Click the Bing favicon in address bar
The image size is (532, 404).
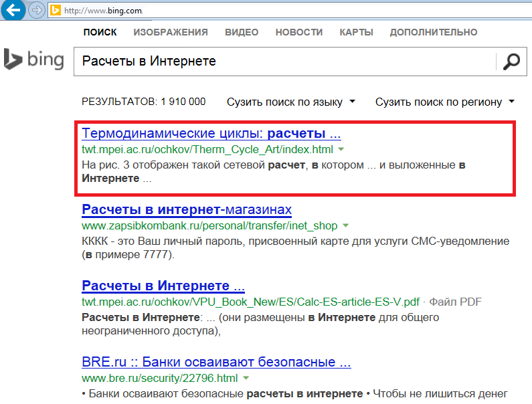point(56,10)
